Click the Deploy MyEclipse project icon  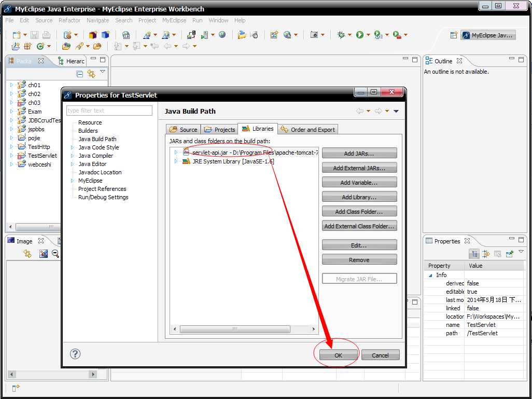pos(191,35)
